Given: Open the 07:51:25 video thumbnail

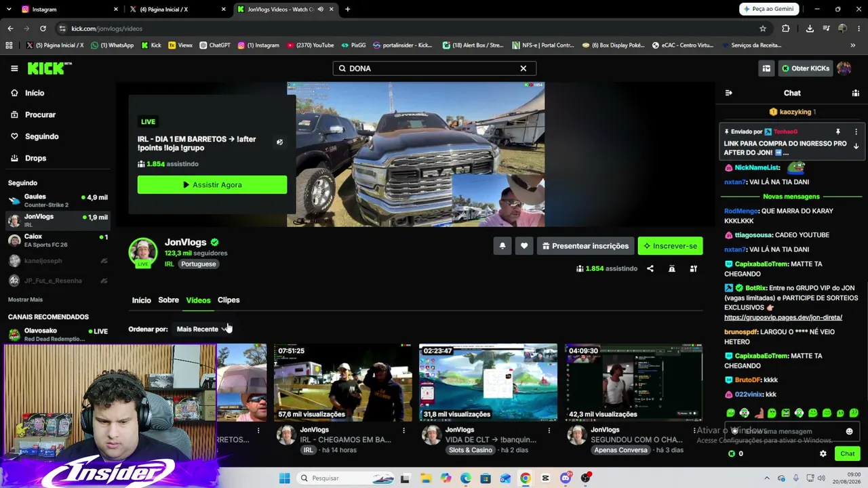Looking at the screenshot, I should (342, 382).
